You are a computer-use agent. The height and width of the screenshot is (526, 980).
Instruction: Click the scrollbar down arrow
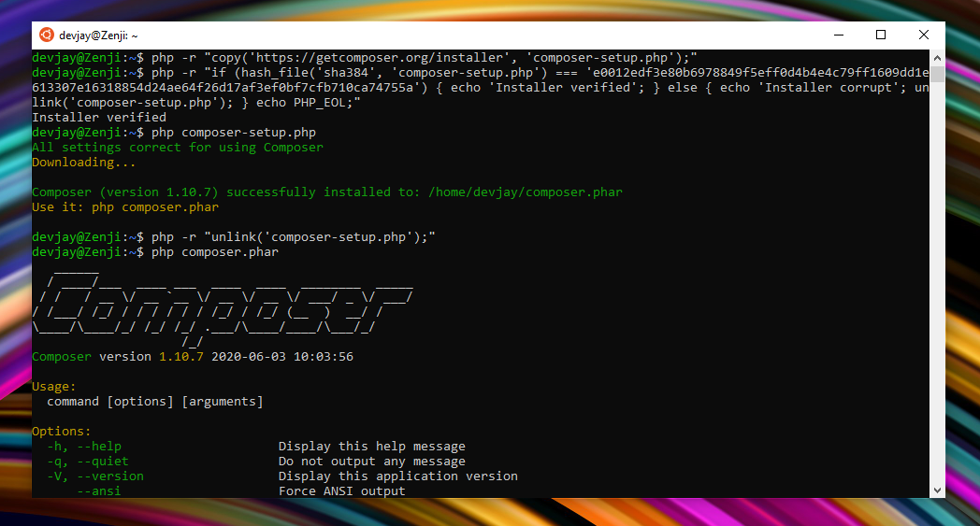coord(937,491)
